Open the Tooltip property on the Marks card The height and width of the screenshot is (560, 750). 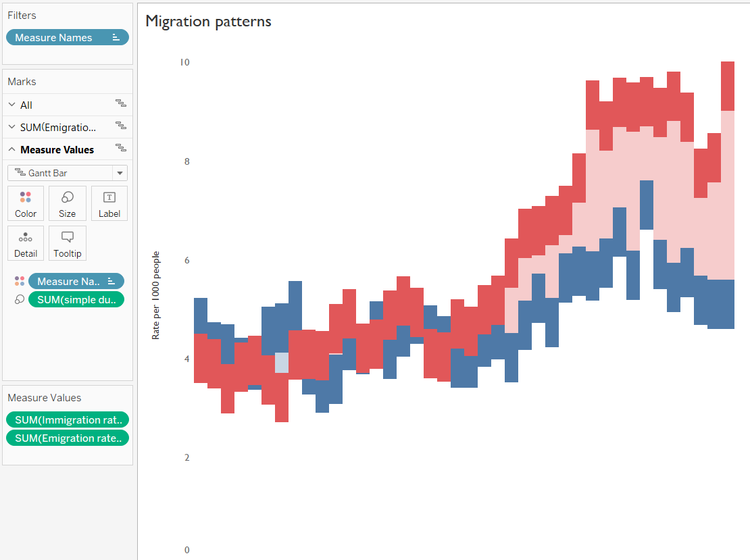[x=67, y=243]
